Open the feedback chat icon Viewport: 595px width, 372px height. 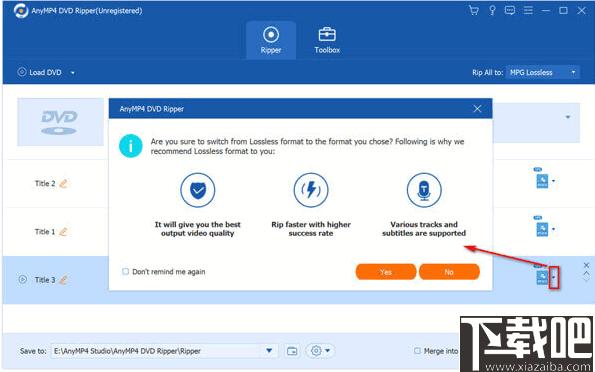pyautogui.click(x=510, y=10)
